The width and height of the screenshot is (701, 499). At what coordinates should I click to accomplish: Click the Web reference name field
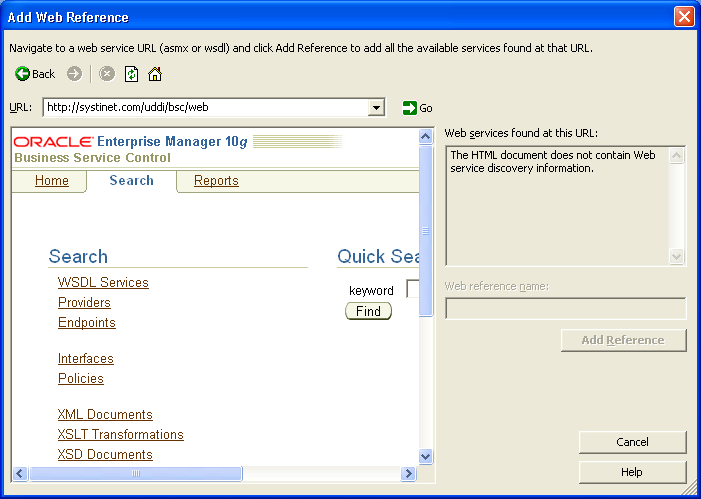click(566, 309)
